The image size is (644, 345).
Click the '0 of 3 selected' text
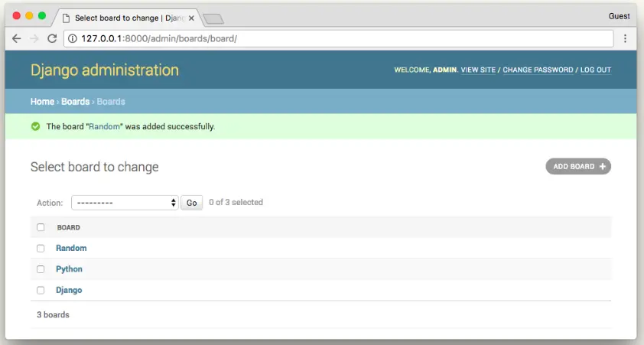click(236, 202)
